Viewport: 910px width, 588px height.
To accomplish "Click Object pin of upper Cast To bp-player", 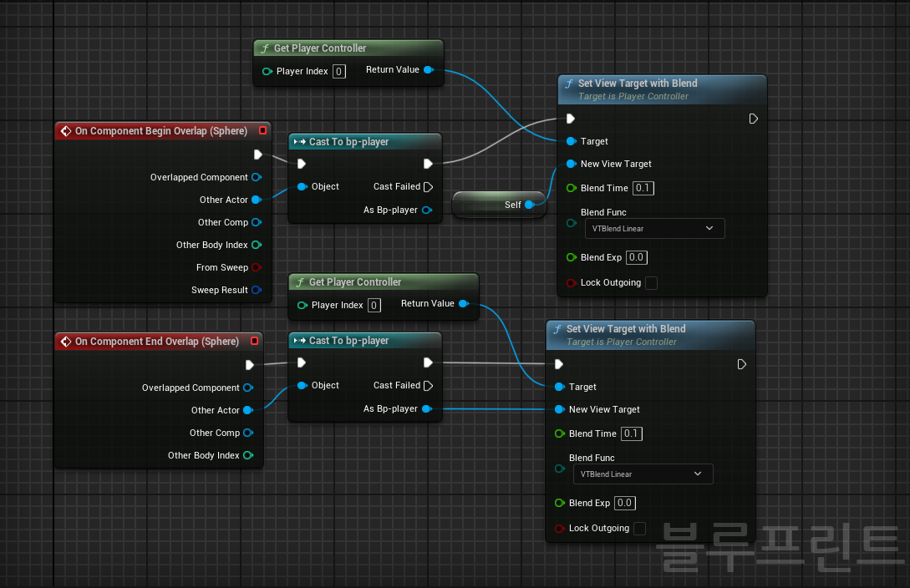I will click(x=302, y=187).
